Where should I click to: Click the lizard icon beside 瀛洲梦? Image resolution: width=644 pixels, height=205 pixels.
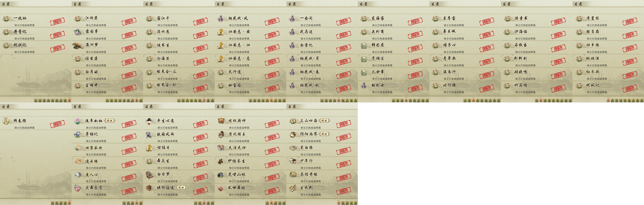click(x=78, y=46)
